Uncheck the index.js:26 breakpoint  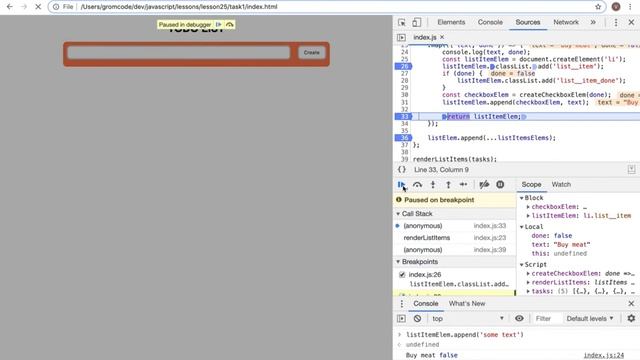[402, 275]
